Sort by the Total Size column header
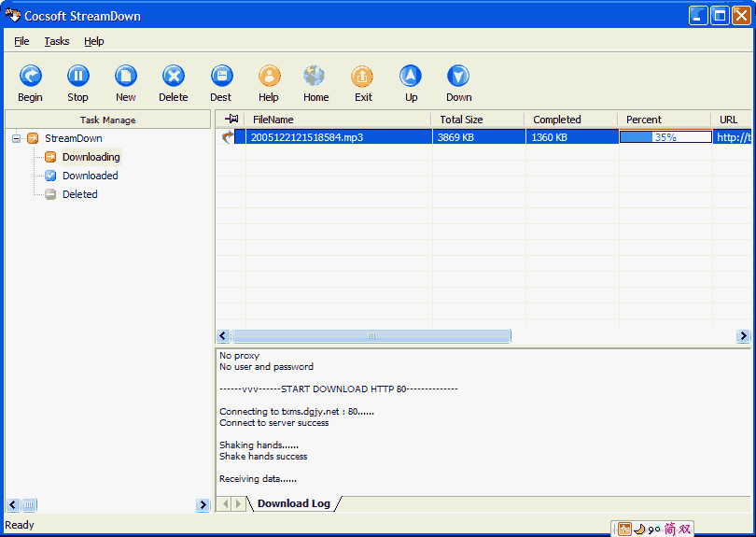Viewport: 756px width, 537px height. 478,120
